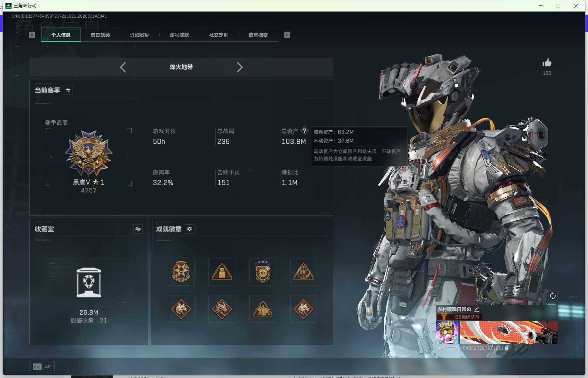Image resolution: width=588 pixels, height=378 pixels.
Task: Toggle the 收藏室 switch icon
Action: [x=138, y=229]
